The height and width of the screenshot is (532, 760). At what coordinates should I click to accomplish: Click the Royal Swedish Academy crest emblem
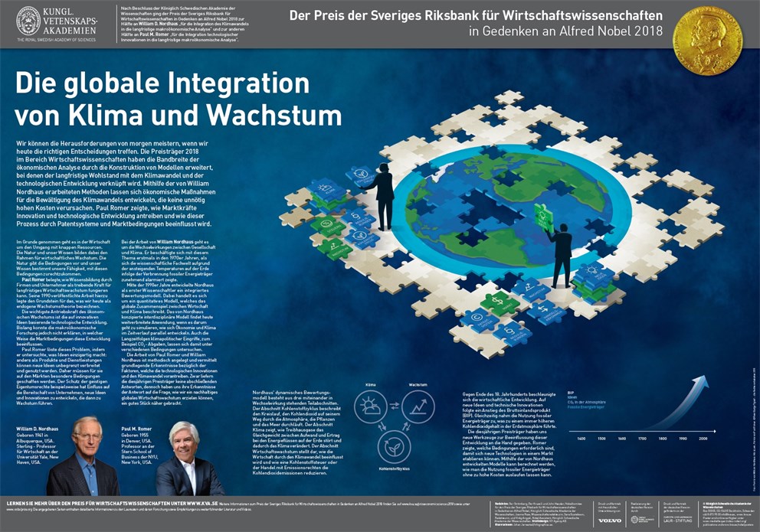pyautogui.click(x=28, y=21)
